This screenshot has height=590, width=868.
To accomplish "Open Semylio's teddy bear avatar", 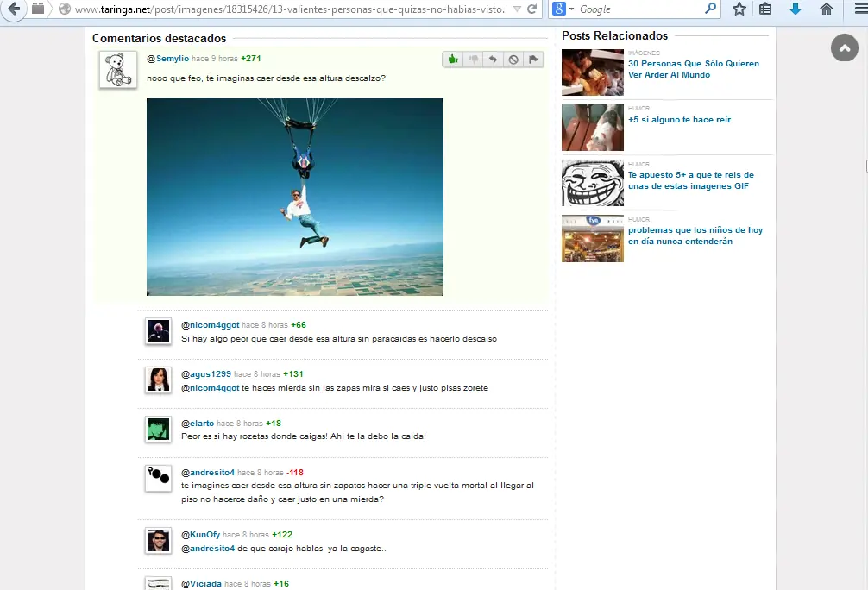I will pos(118,70).
